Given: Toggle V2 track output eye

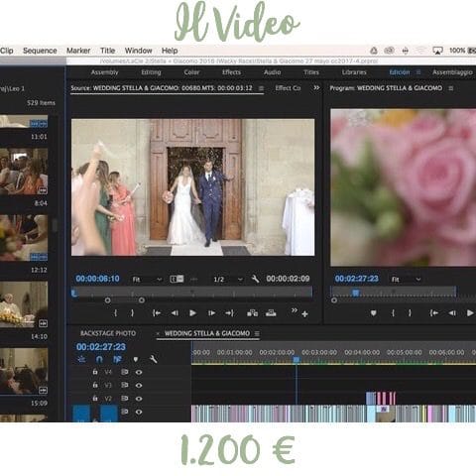Looking at the screenshot, I should pyautogui.click(x=139, y=399).
